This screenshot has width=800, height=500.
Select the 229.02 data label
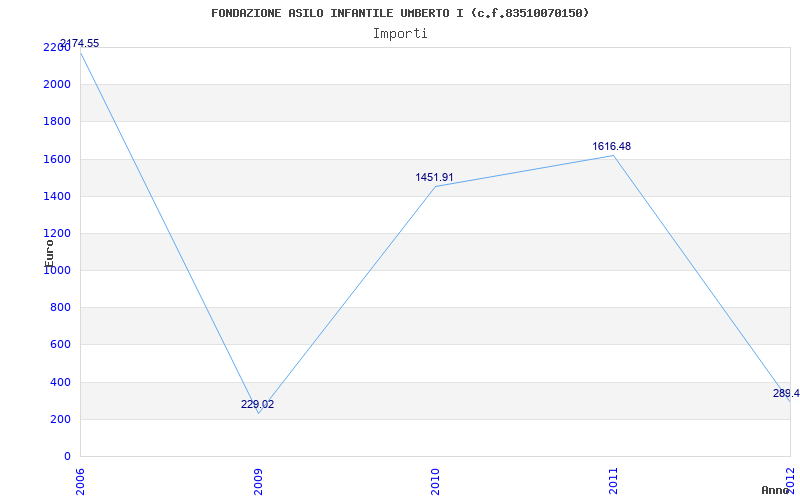pos(257,404)
